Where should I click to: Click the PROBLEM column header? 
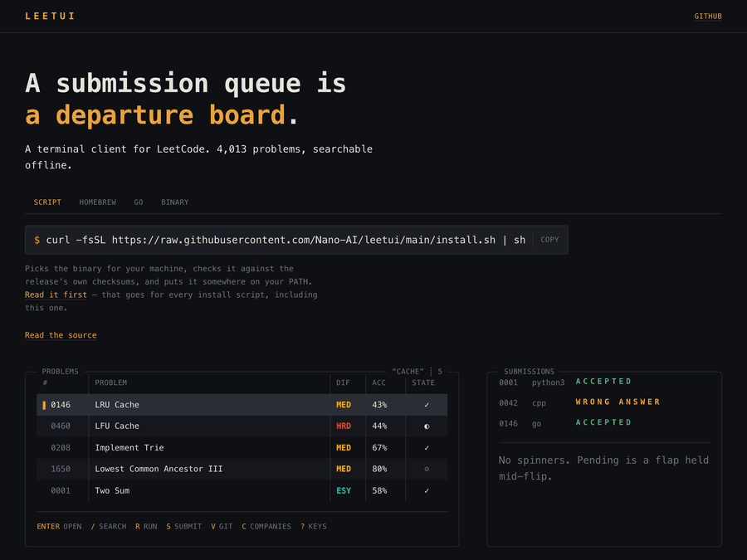pos(111,382)
